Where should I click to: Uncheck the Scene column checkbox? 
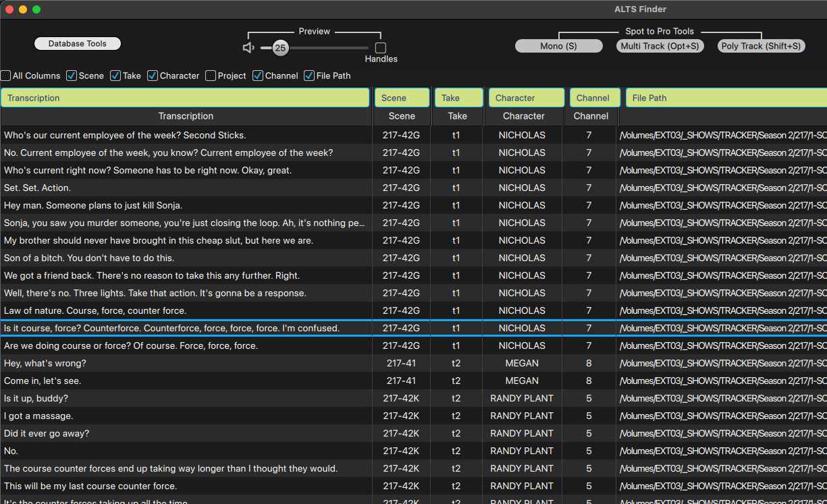[72, 76]
